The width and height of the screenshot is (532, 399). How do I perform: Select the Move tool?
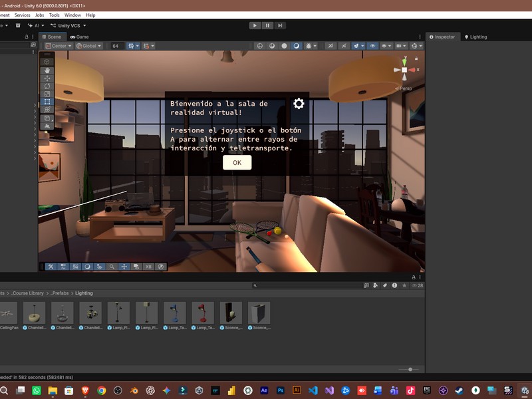(x=47, y=78)
